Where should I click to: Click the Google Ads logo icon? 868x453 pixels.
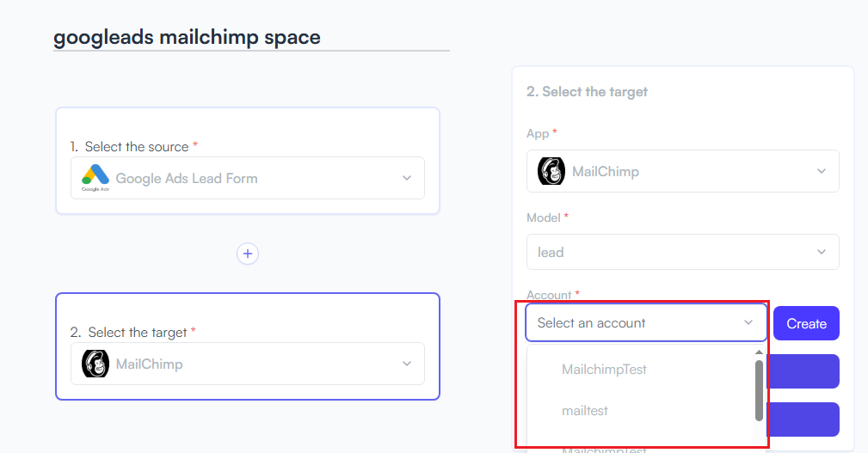point(95,178)
